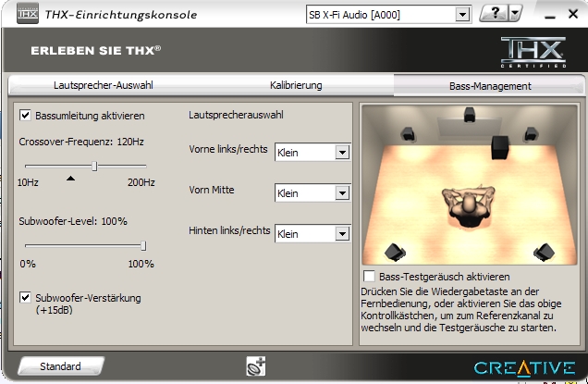588x384 pixels.
Task: Open the Vorne links/rechts size dropdown
Action: click(312, 153)
